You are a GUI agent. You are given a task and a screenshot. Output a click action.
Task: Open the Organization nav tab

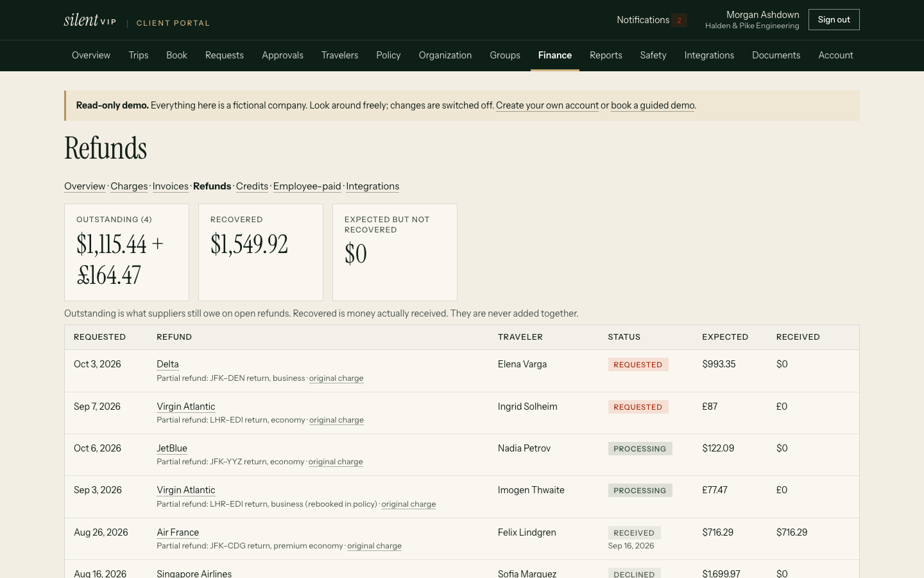click(x=445, y=55)
